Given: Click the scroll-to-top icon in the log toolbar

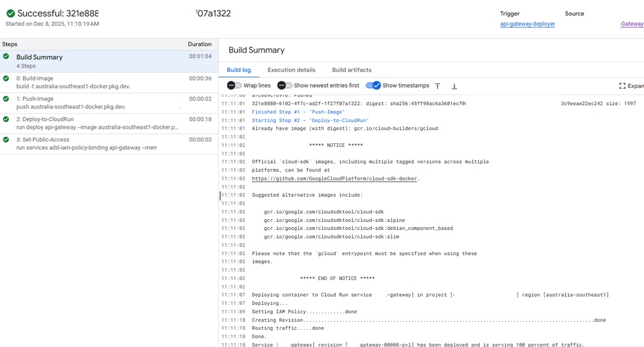Looking at the screenshot, I should (x=438, y=86).
